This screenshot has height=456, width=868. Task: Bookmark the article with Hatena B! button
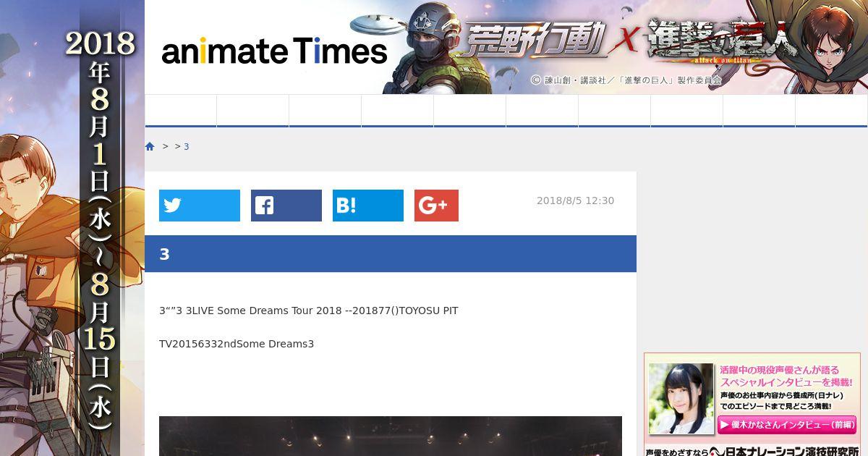[x=368, y=206]
